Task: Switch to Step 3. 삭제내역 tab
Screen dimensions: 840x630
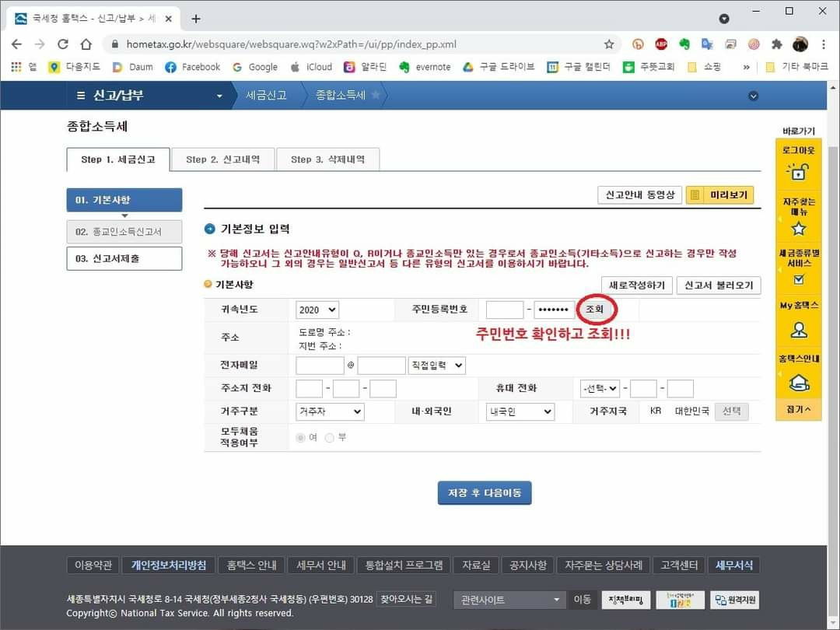Action: pos(327,159)
